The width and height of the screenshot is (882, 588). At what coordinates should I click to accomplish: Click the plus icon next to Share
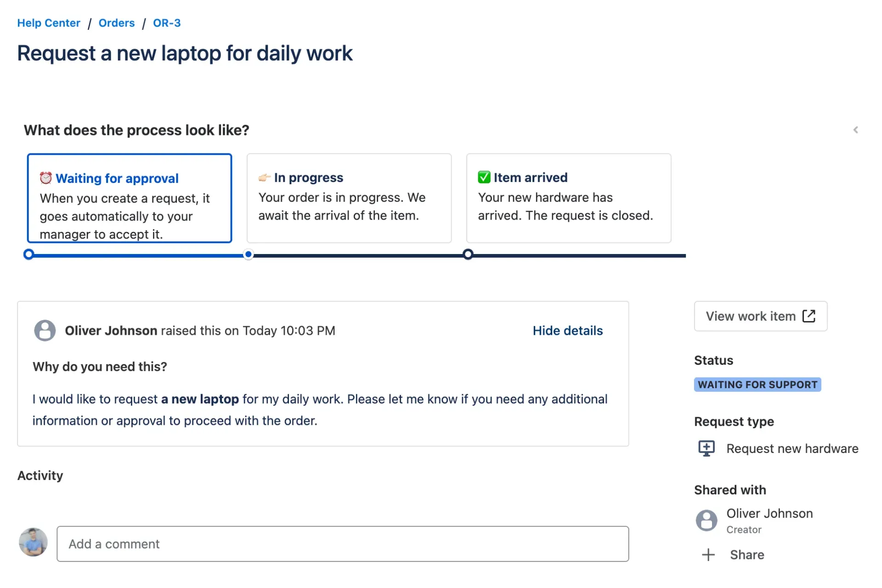coord(708,555)
